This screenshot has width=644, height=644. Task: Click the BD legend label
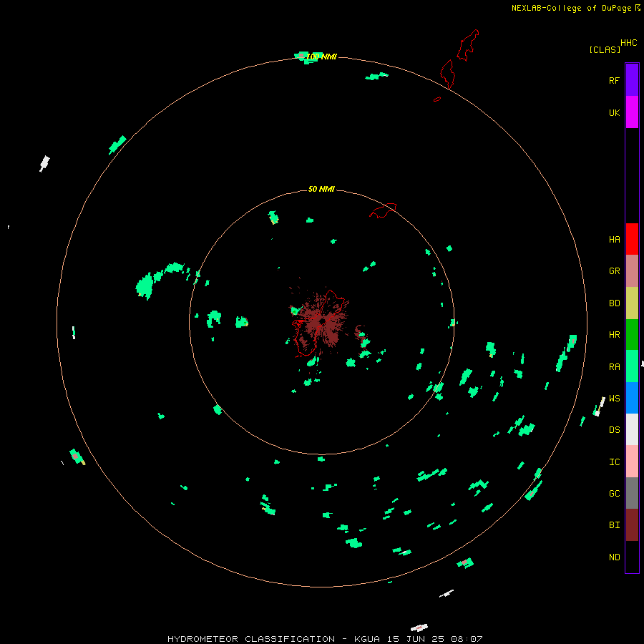(x=614, y=303)
